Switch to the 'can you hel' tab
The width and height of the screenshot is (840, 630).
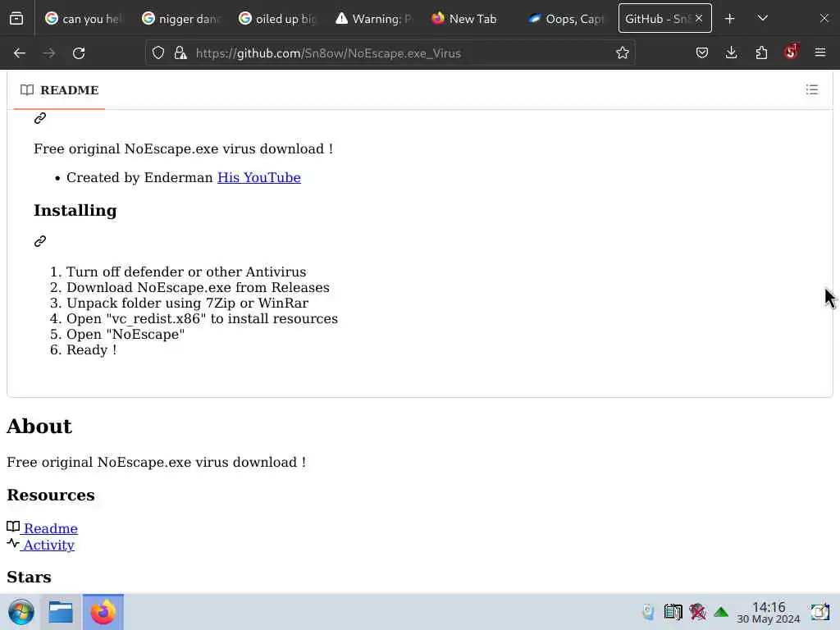84,19
